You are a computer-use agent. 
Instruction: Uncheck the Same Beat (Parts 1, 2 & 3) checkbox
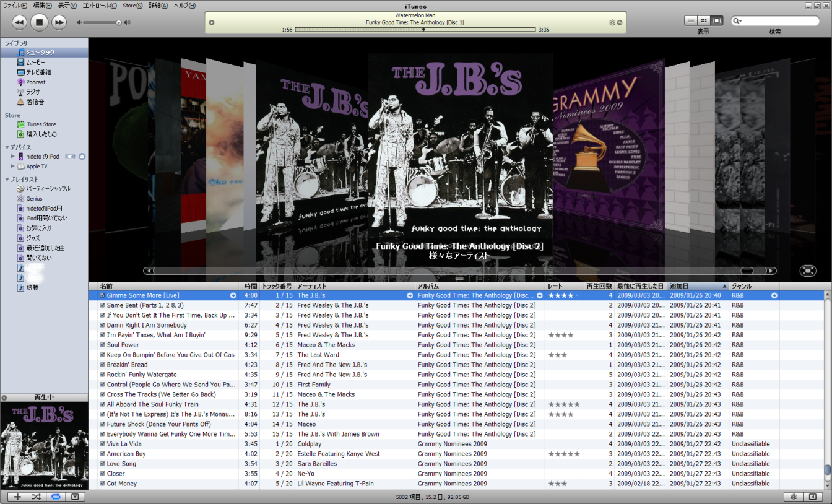coord(102,305)
